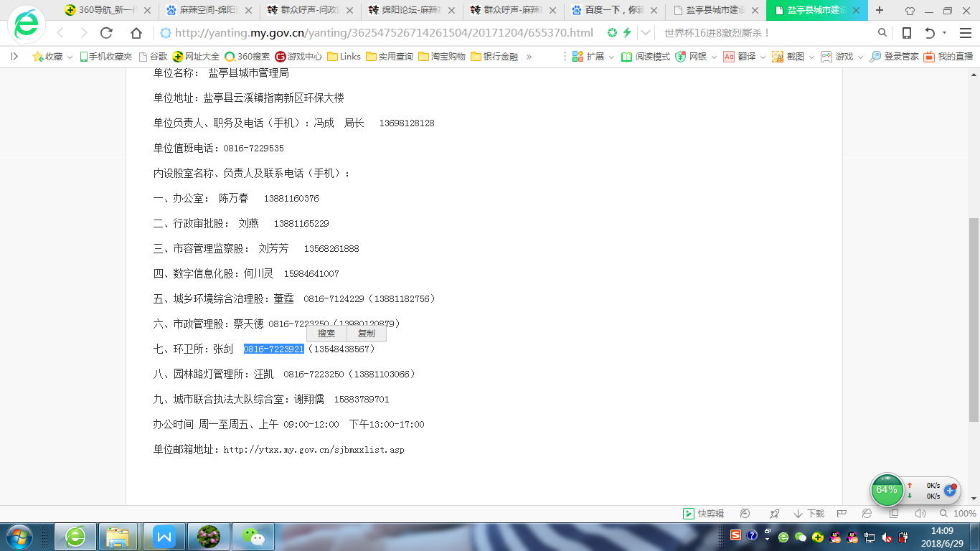Click the browser refresh button
Screen dimensions: 980x551
pos(106,33)
